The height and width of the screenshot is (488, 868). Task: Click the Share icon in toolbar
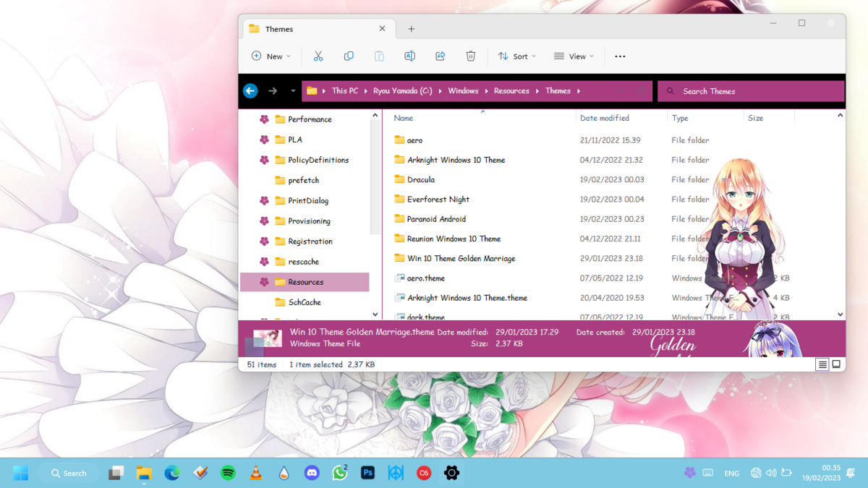click(440, 56)
